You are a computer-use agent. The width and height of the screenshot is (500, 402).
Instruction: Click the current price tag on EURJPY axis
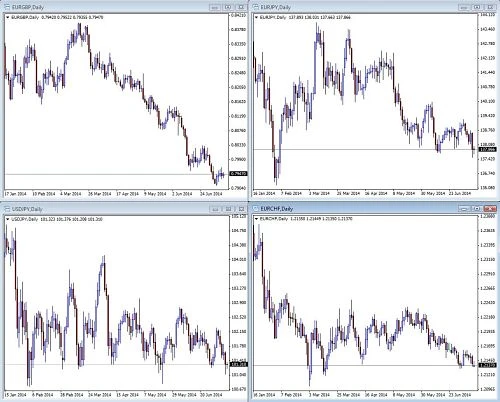[x=487, y=149]
